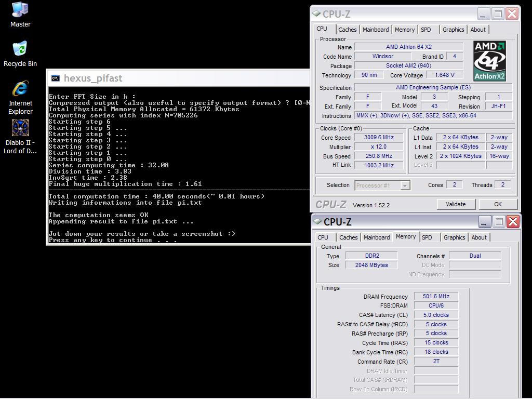This screenshot has width=532, height=399.
Task: Click the Specification AMD Engineering Sample field
Action: (x=433, y=87)
